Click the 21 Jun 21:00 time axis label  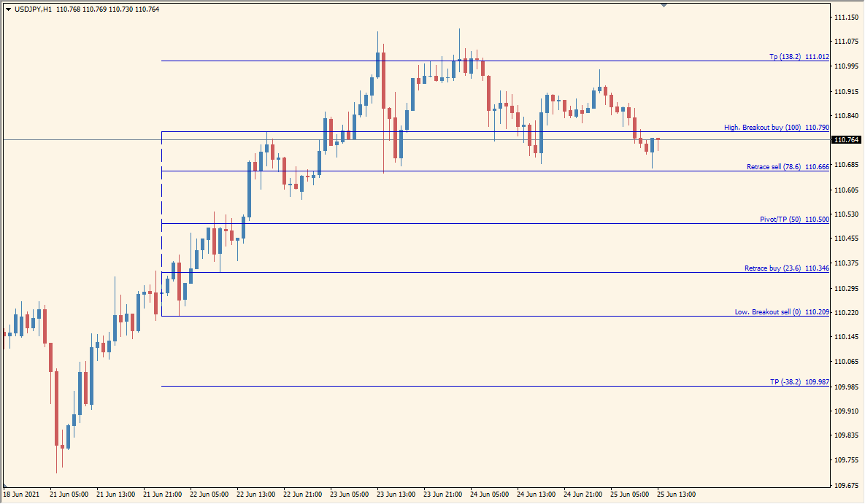click(162, 495)
